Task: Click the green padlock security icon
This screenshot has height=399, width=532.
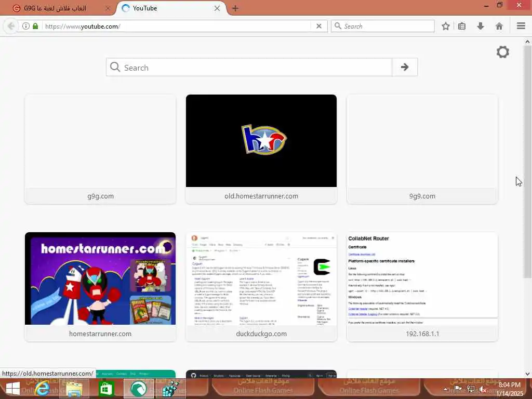Action: [x=35, y=26]
